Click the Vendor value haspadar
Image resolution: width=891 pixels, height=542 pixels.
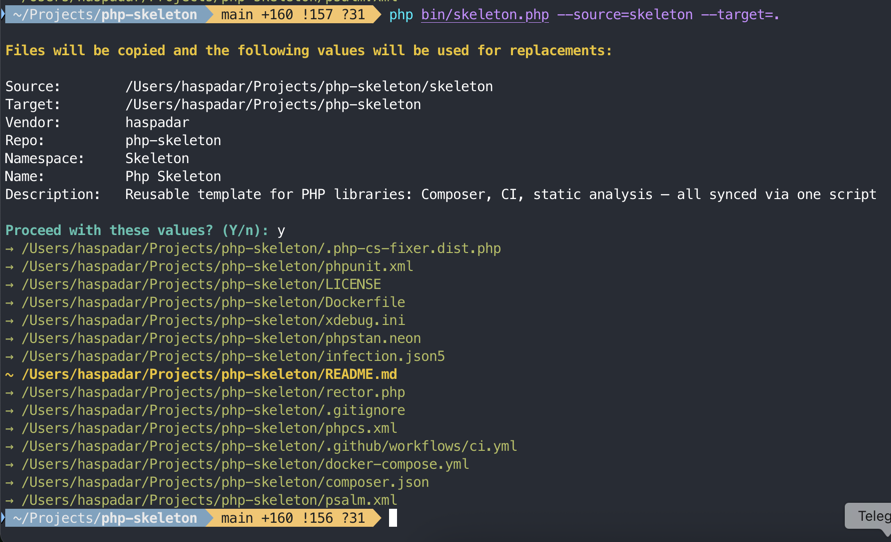point(157,123)
